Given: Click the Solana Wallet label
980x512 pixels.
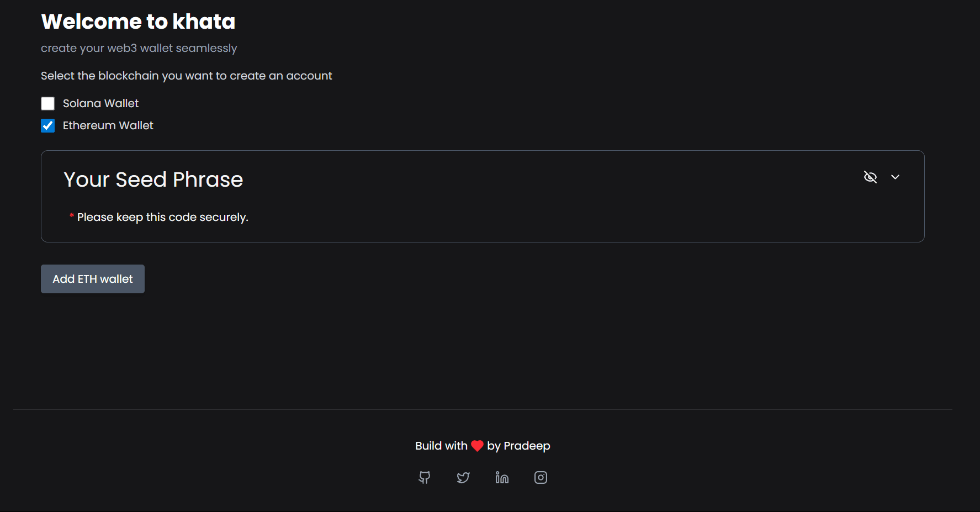Looking at the screenshot, I should click(100, 103).
